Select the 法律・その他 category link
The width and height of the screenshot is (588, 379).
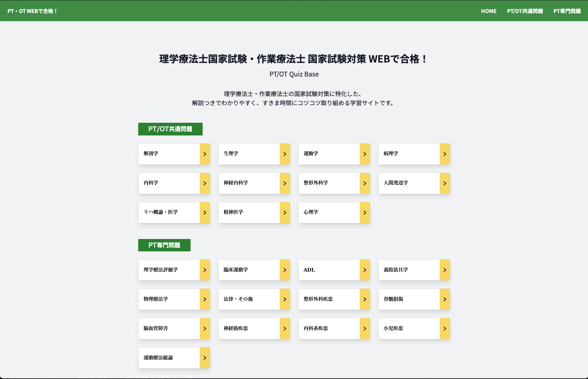point(254,299)
